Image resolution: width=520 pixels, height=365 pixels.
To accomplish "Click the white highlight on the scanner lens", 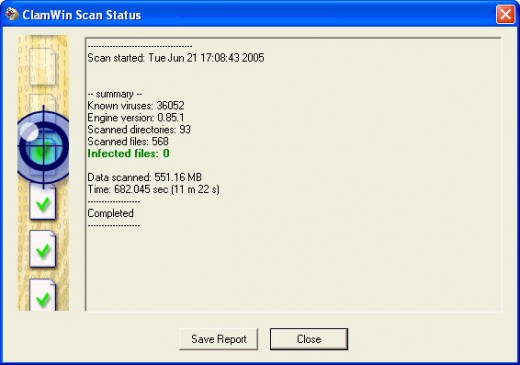I will pos(29,131).
